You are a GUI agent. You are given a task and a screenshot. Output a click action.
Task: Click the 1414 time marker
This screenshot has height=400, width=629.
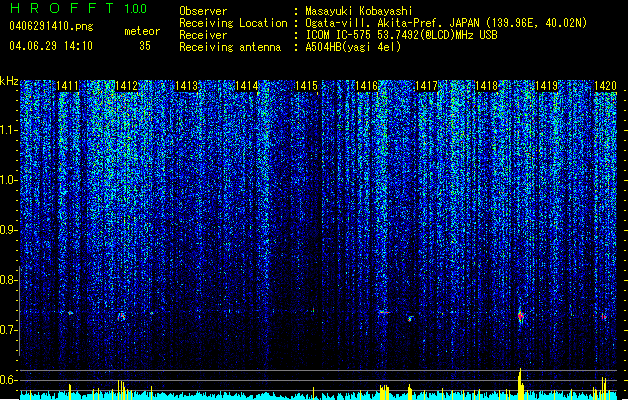(x=246, y=86)
